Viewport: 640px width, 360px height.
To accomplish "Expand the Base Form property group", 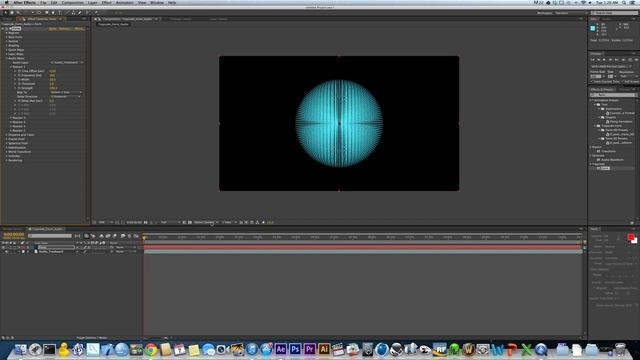I will click(7, 37).
